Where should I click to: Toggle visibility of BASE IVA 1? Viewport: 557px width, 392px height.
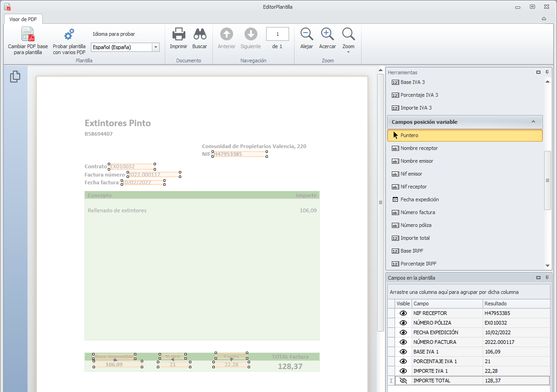(x=403, y=352)
